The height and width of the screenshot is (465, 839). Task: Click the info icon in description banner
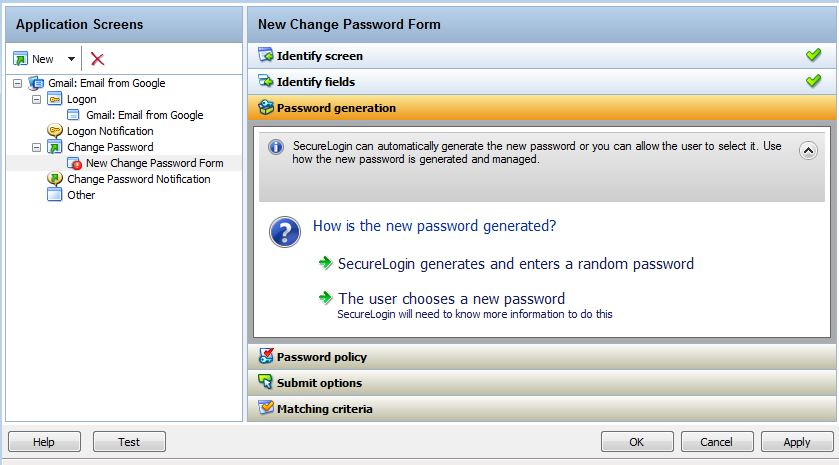point(276,147)
